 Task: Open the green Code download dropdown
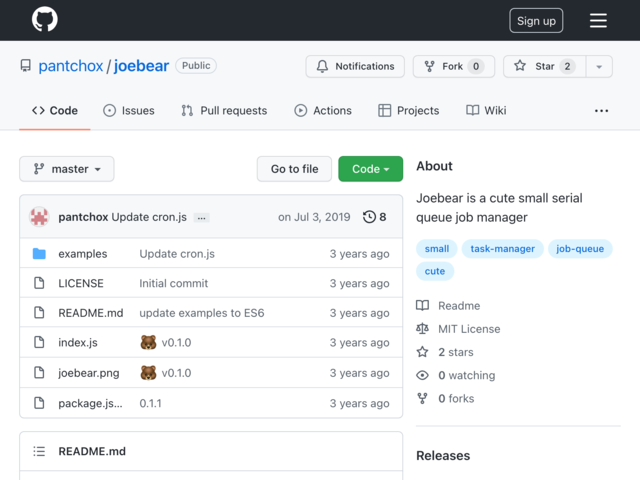point(371,169)
